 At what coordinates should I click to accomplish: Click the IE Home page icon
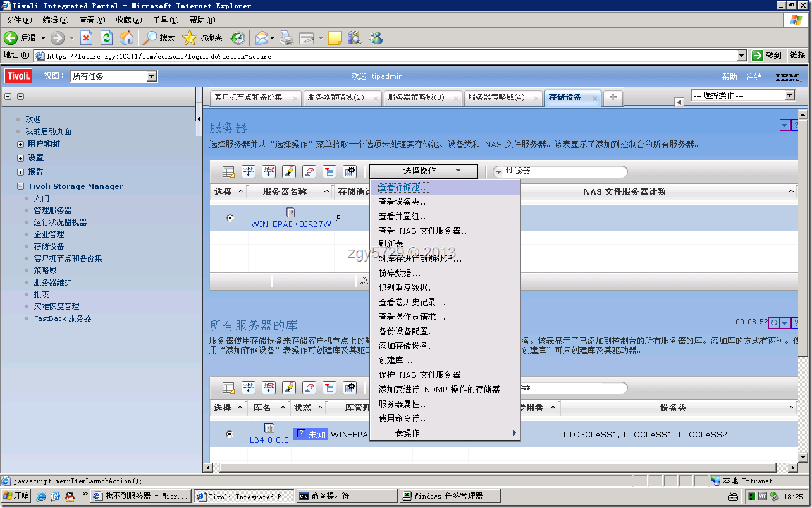click(127, 38)
